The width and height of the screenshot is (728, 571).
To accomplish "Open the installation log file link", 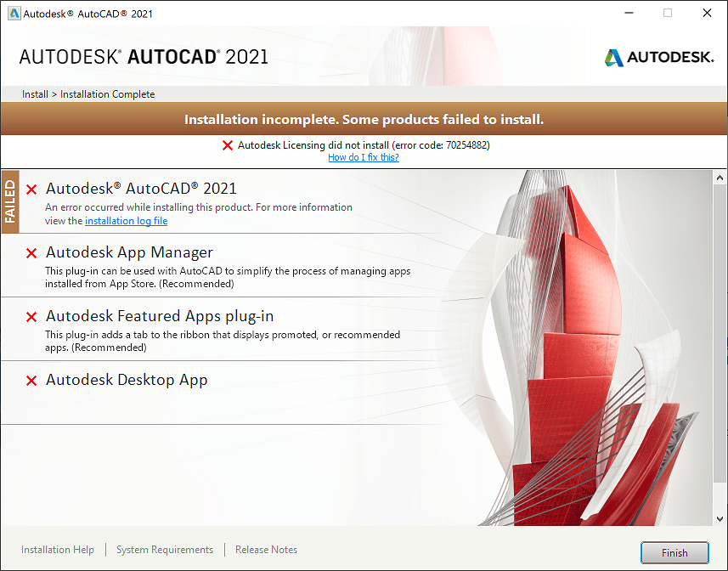I will coord(127,221).
